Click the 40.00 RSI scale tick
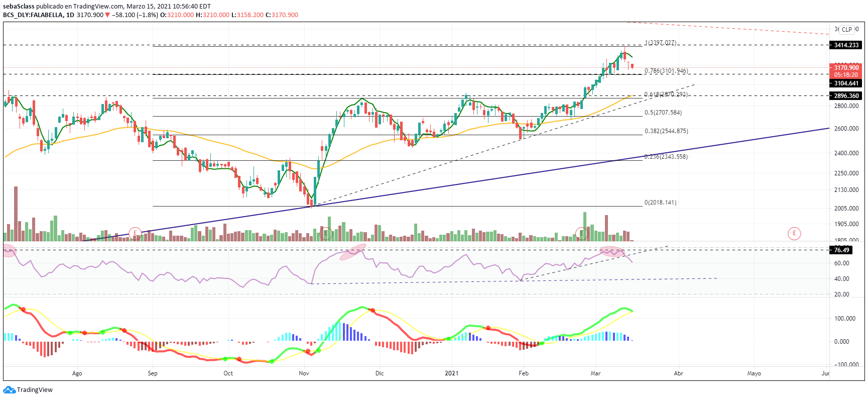This screenshot has height=399, width=868. click(841, 279)
